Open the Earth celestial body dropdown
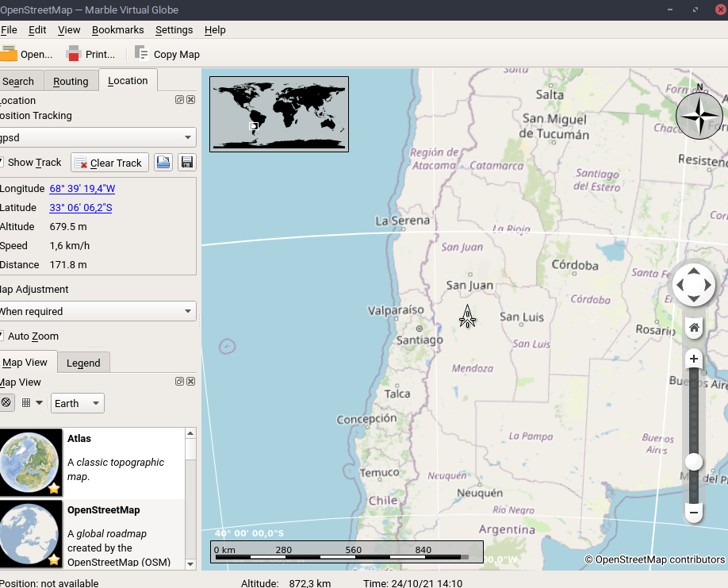Image resolution: width=728 pixels, height=588 pixels. pos(77,403)
